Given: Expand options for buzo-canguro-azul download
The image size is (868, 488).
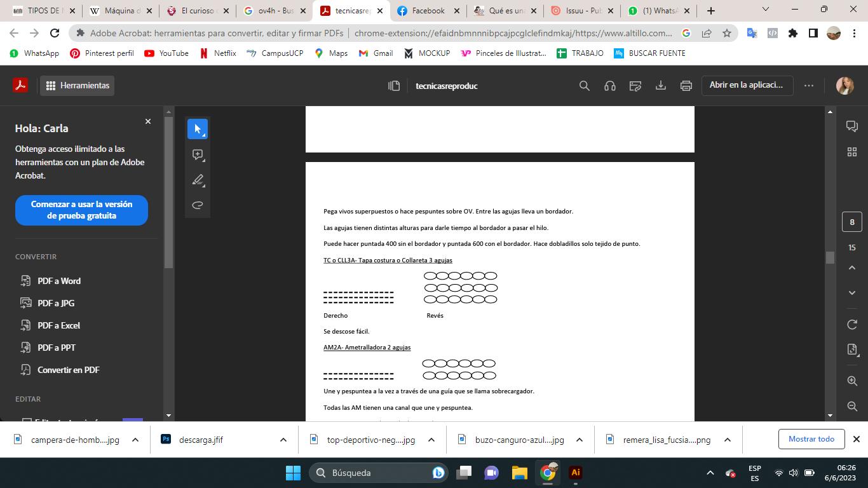Looking at the screenshot, I should click(580, 440).
